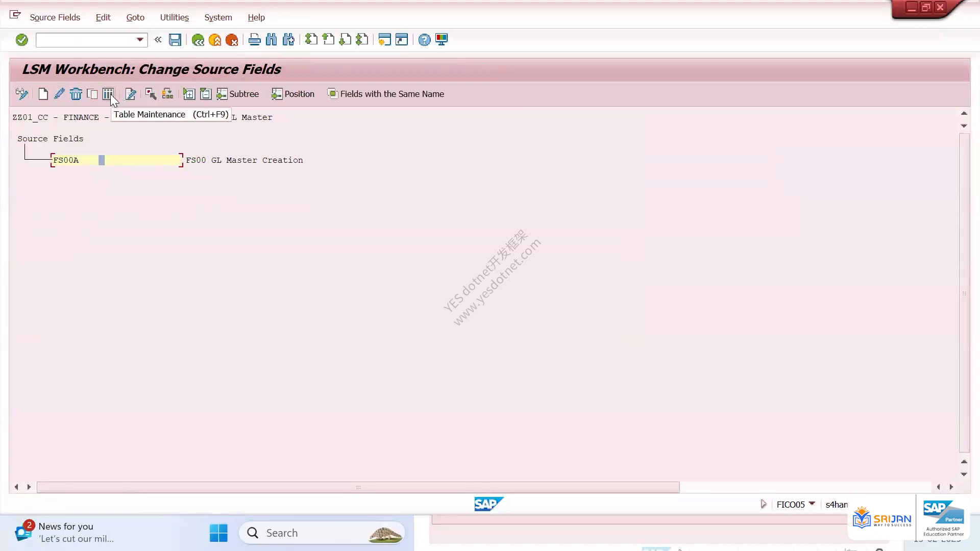This screenshot has height=551, width=980.
Task: Open the Help menu
Action: 256,17
